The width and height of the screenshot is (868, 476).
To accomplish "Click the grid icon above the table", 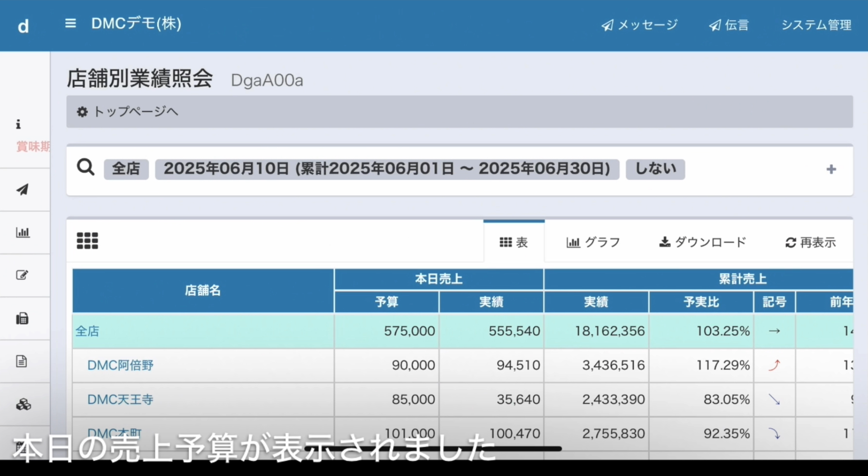I will [87, 241].
